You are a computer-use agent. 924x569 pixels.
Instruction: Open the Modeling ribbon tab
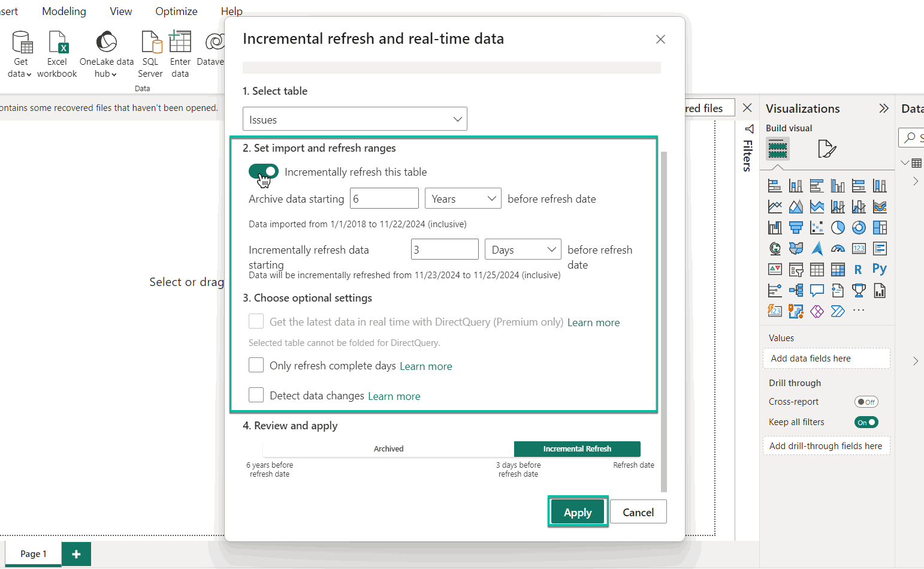pos(64,11)
